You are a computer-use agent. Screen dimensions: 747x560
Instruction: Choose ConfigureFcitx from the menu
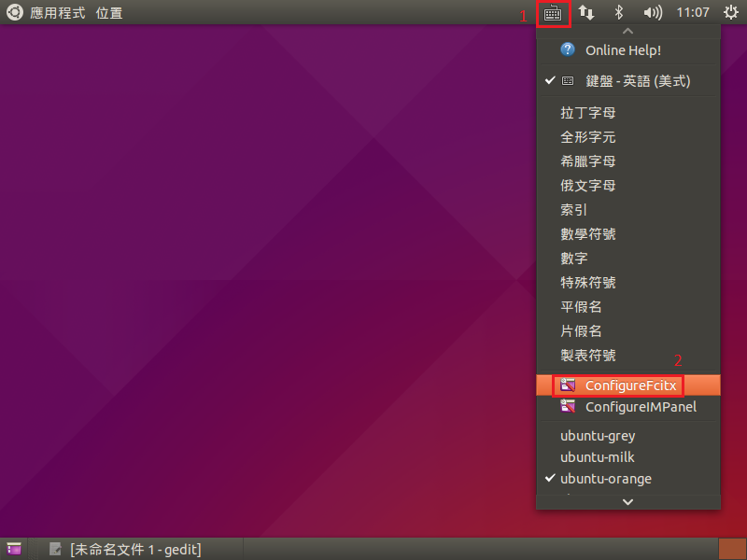pos(629,385)
